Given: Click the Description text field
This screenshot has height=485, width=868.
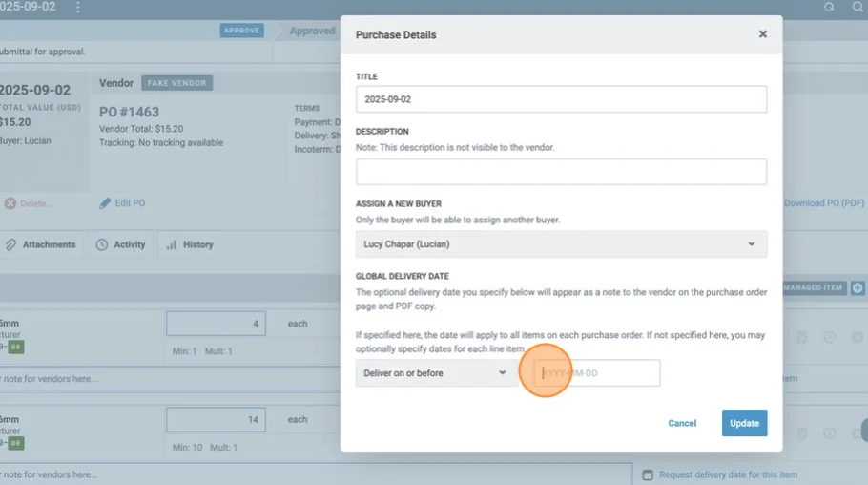Looking at the screenshot, I should (x=561, y=172).
